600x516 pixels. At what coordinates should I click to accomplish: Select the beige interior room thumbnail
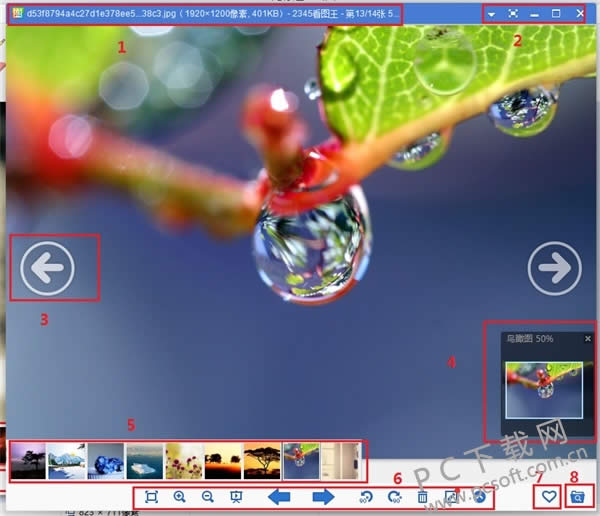[341, 461]
